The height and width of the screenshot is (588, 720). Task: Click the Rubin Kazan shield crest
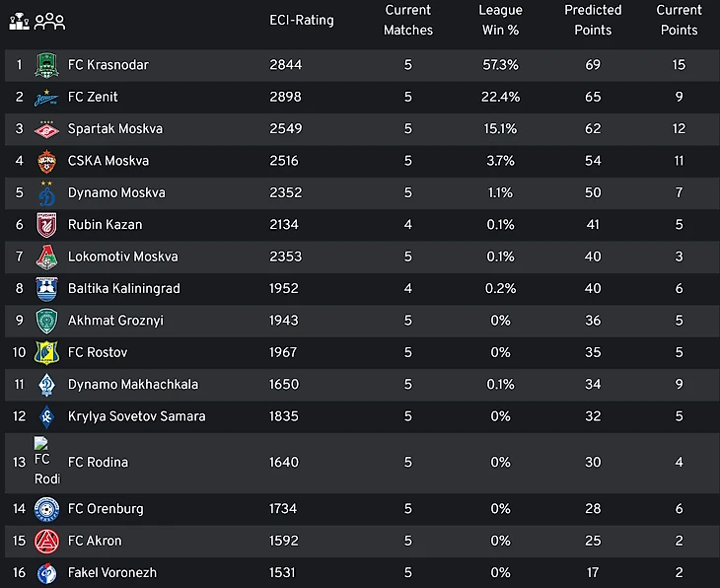[x=46, y=225]
